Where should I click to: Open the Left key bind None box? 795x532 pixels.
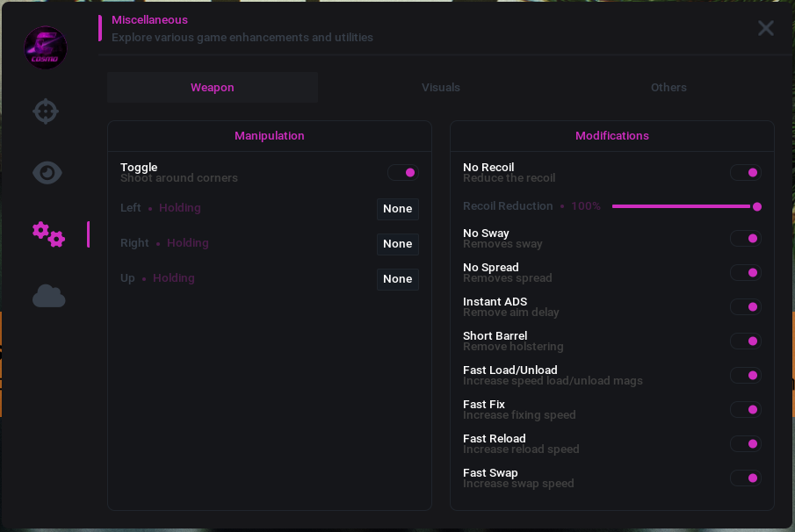click(x=397, y=209)
